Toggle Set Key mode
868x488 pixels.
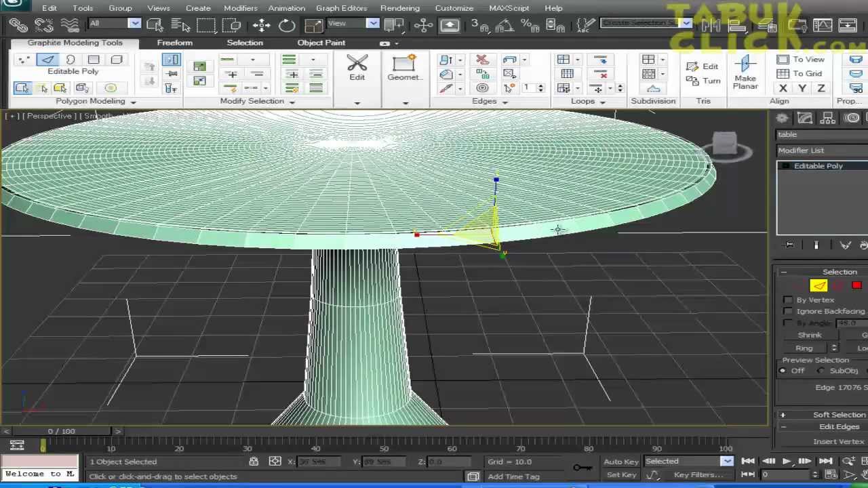[621, 474]
